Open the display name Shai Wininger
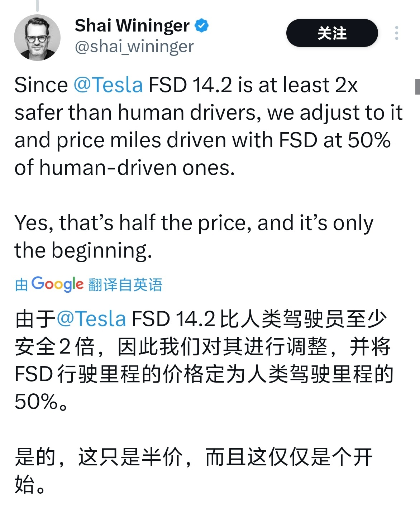 tap(132, 25)
